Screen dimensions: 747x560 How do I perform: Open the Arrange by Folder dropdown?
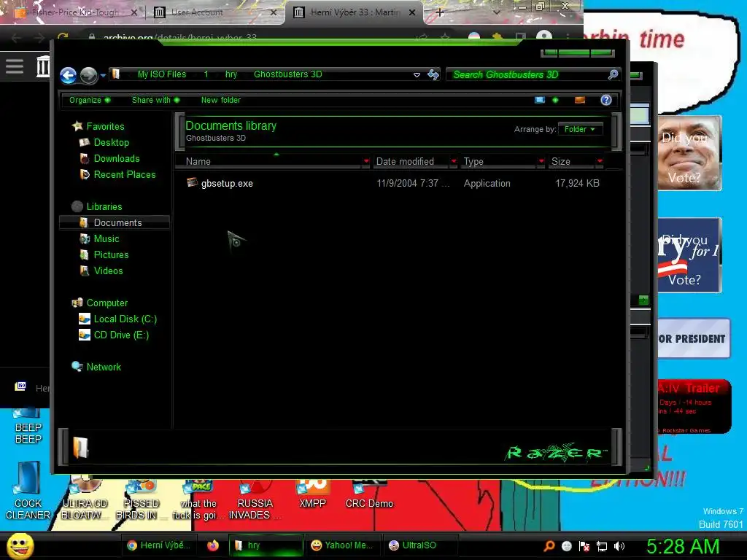(580, 129)
